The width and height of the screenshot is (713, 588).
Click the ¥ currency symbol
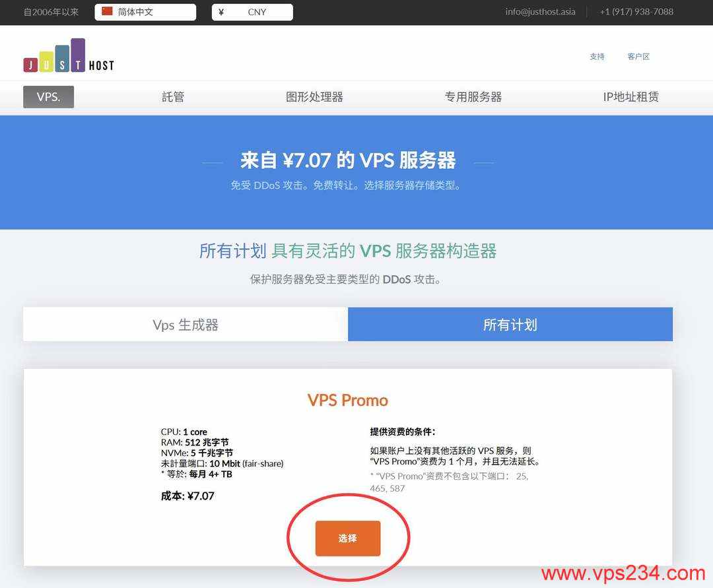[x=221, y=13]
